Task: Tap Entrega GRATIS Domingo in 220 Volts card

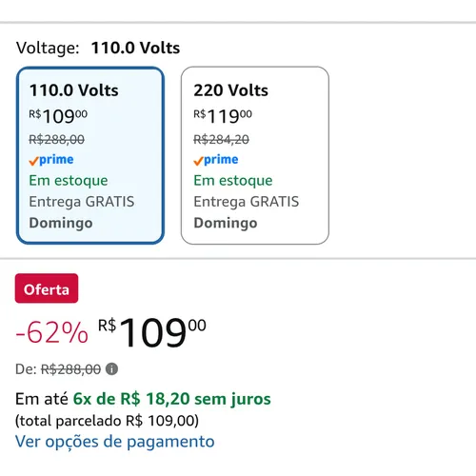Action: (247, 212)
